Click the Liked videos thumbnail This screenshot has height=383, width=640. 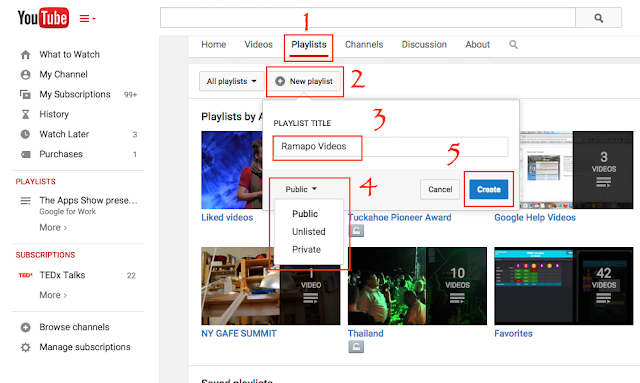(232, 170)
